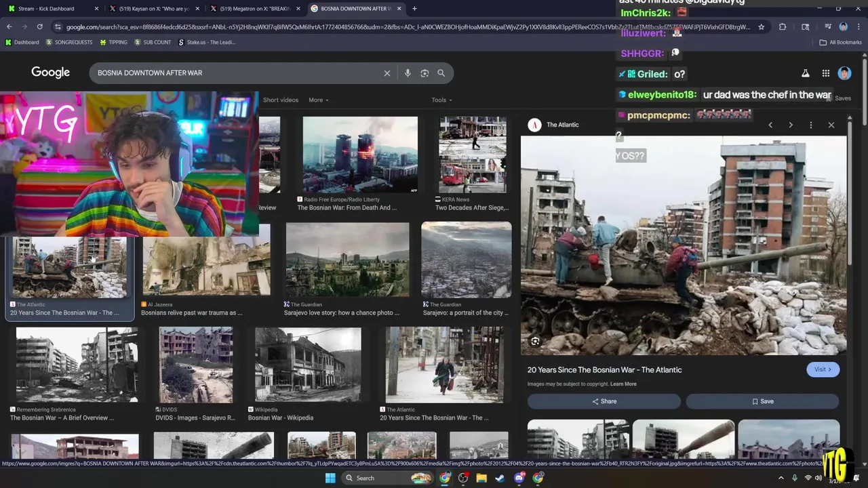Viewport: 868px width, 488px height.
Task: Open the Google account avatar
Action: tap(844, 73)
